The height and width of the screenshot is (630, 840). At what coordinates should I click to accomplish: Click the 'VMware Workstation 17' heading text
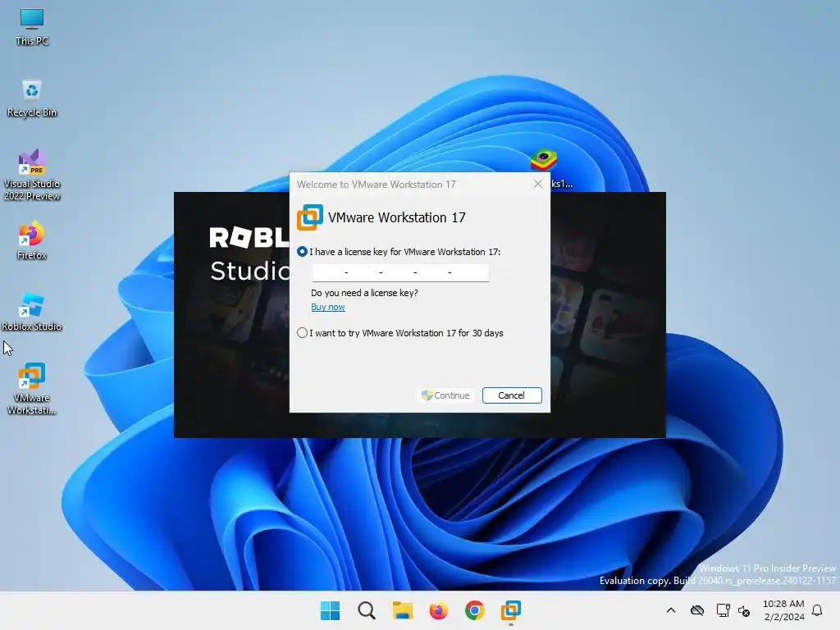[397, 217]
